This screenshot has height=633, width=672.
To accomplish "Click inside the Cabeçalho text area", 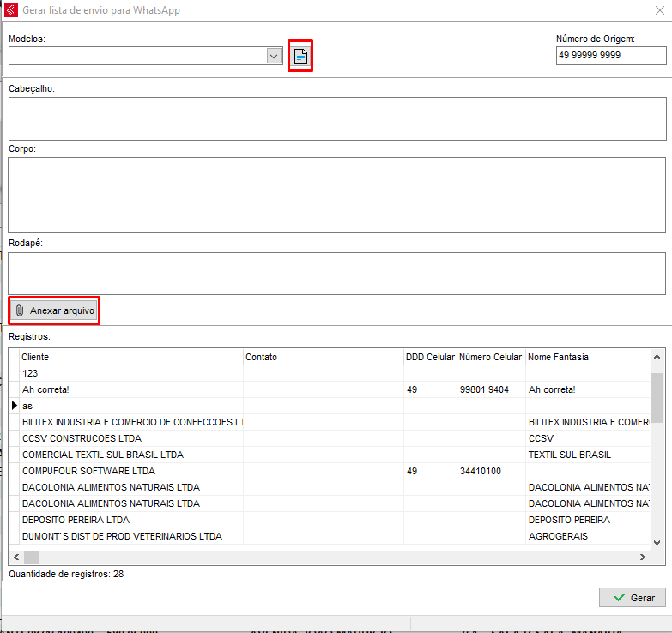I will tap(336, 118).
